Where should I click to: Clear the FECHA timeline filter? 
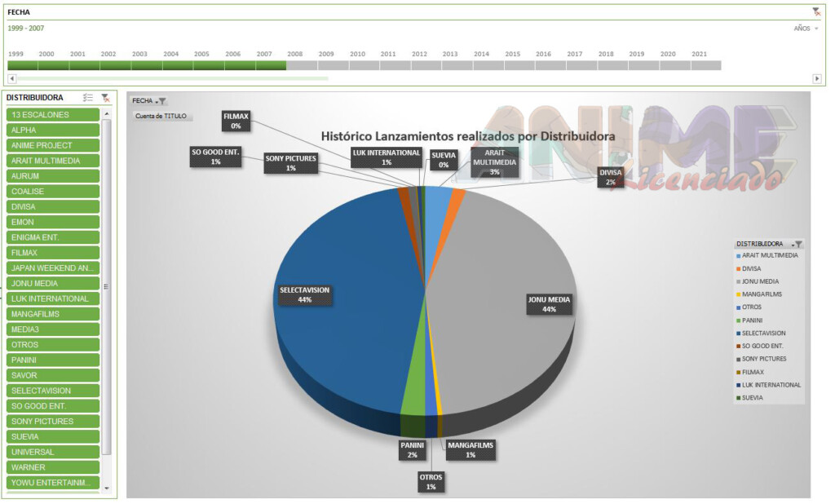pos(815,11)
